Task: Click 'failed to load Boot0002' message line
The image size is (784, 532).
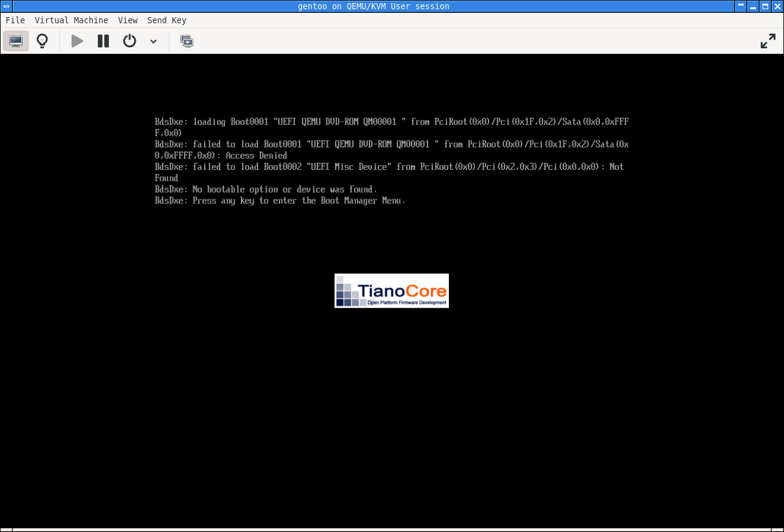Action: click(389, 172)
